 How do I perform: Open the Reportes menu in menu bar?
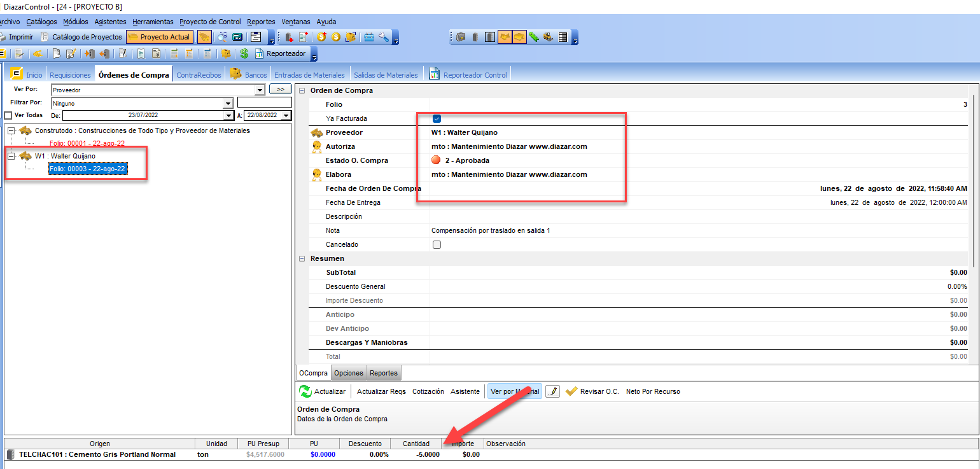point(261,22)
